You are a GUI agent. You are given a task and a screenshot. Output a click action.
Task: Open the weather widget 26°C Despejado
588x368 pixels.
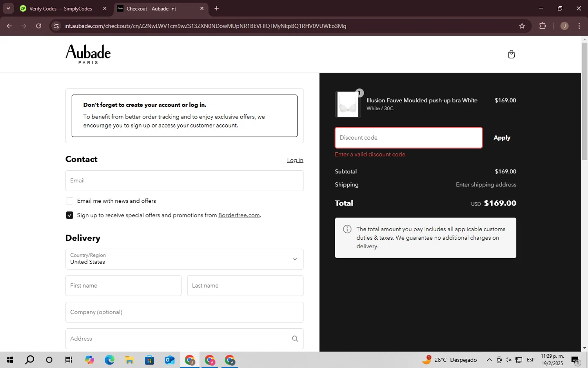tap(450, 359)
